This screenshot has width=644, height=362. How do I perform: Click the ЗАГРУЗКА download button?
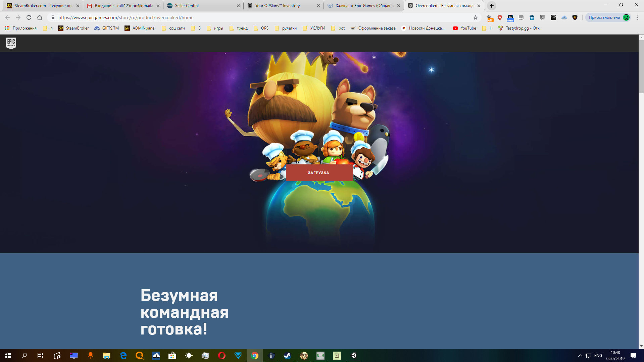point(319,173)
